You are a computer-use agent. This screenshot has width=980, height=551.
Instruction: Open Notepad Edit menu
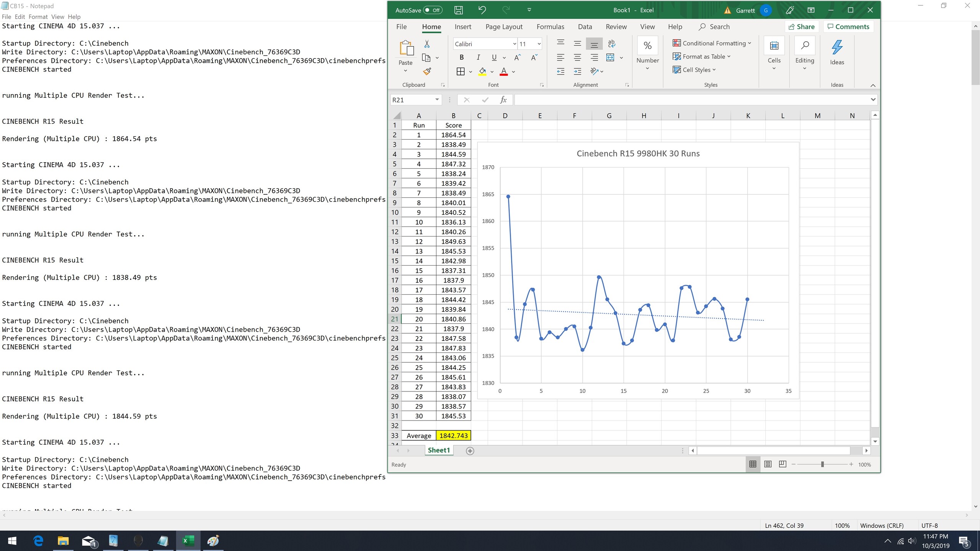(20, 17)
